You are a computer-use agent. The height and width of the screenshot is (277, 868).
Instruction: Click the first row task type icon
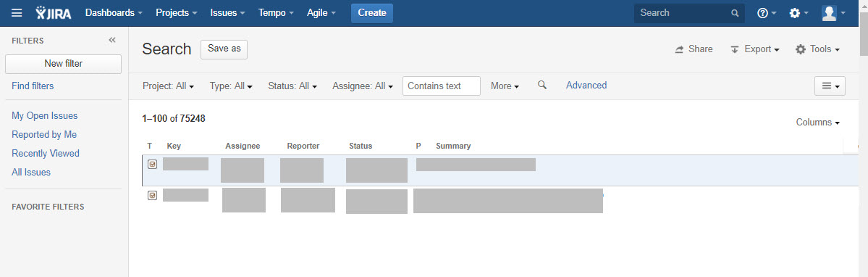pyautogui.click(x=152, y=164)
